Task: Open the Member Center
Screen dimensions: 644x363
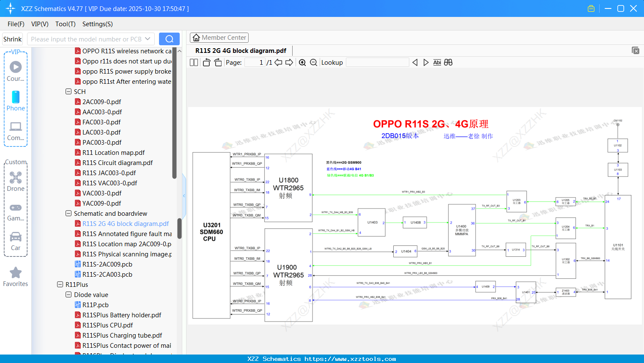Action: [x=219, y=38]
